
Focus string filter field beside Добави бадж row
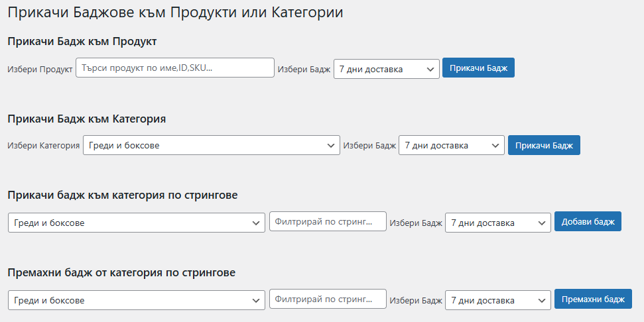[328, 221]
